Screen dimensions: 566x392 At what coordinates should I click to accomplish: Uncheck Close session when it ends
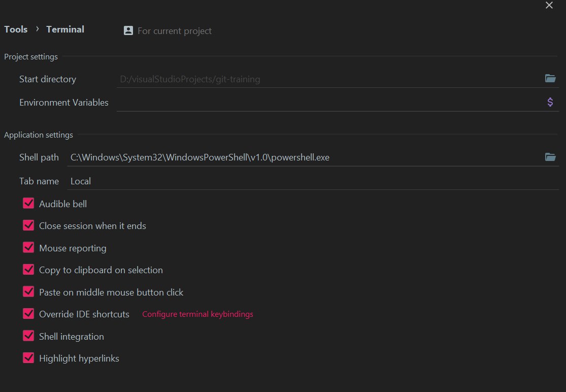tap(28, 225)
